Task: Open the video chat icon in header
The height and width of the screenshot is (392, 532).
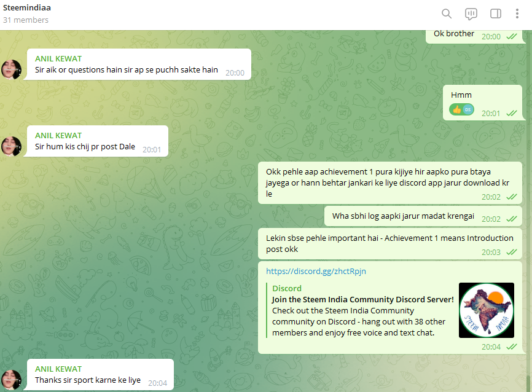Action: (x=471, y=14)
